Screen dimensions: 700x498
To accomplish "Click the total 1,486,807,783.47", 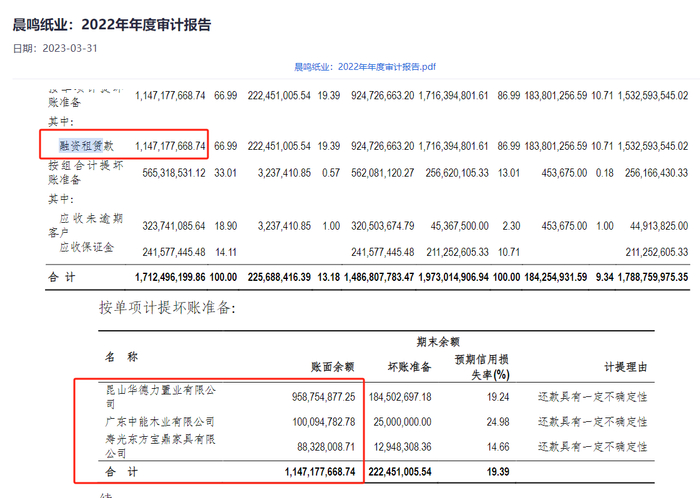I will (379, 277).
